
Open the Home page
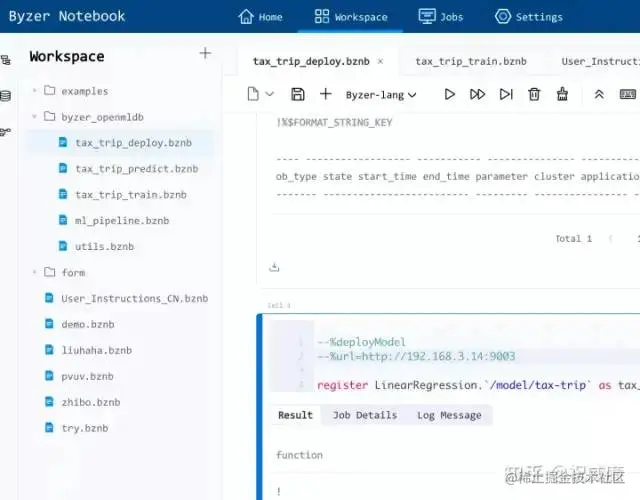[260, 17]
